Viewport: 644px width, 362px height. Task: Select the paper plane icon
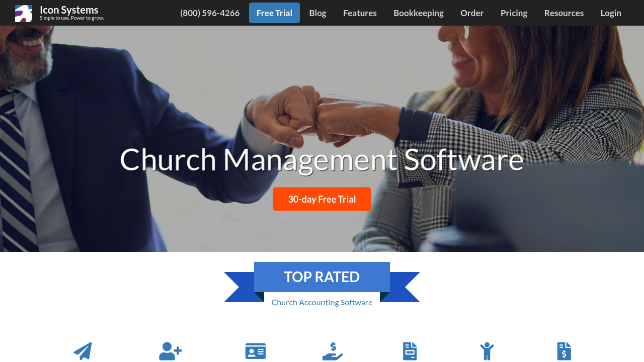point(83,351)
